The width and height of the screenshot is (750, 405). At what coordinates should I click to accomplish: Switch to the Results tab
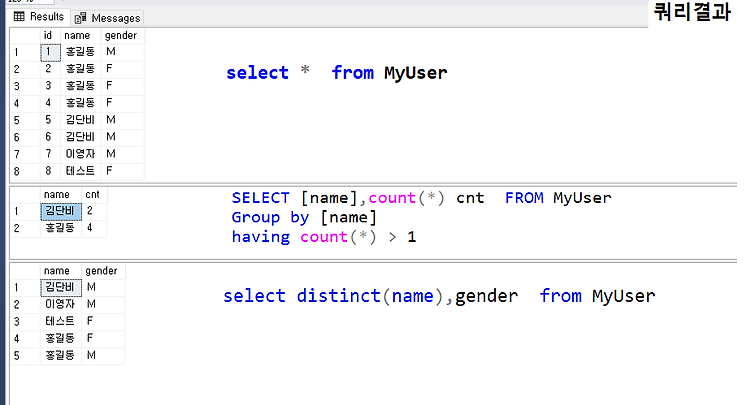(x=40, y=17)
